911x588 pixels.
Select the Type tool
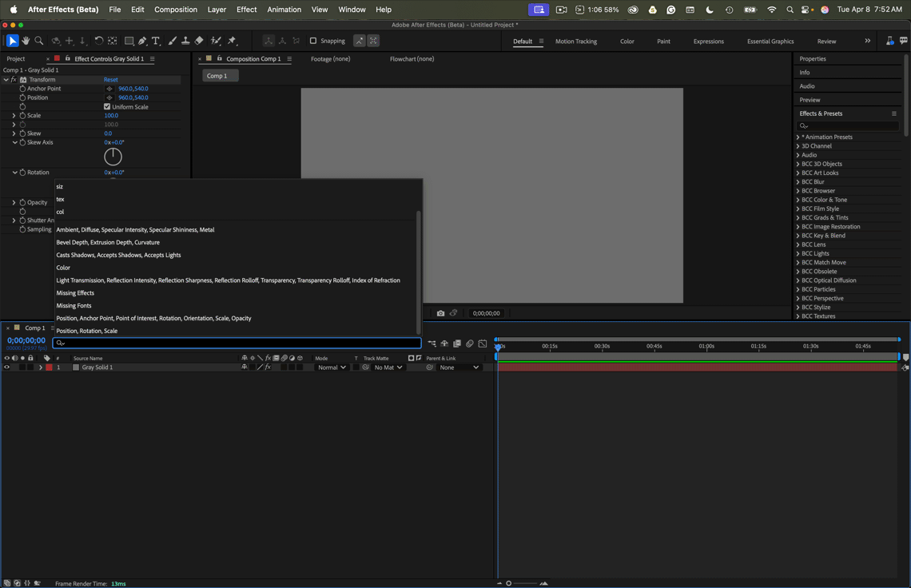click(x=156, y=41)
